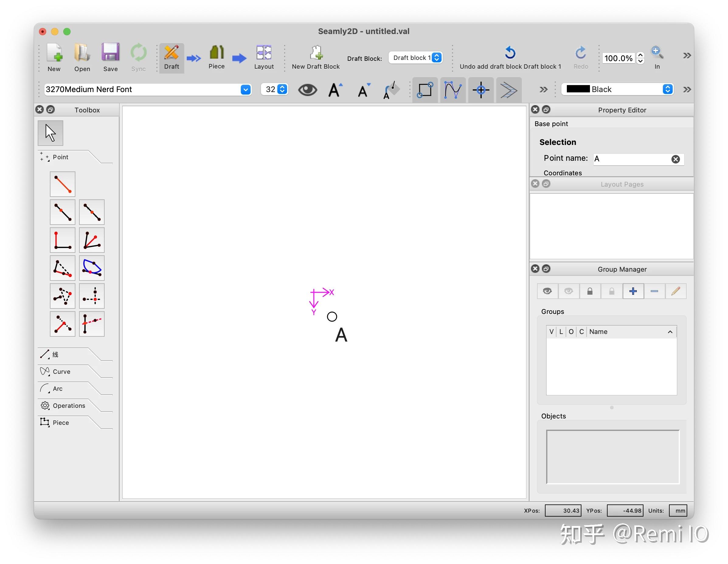The image size is (728, 564).
Task: Open the Arc toolbox tab
Action: (x=57, y=388)
